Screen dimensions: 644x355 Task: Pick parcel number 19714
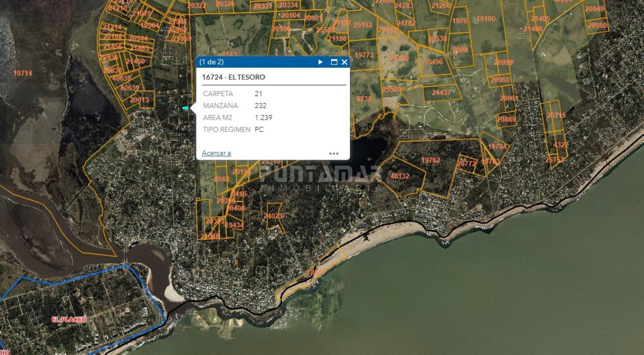[x=23, y=73]
